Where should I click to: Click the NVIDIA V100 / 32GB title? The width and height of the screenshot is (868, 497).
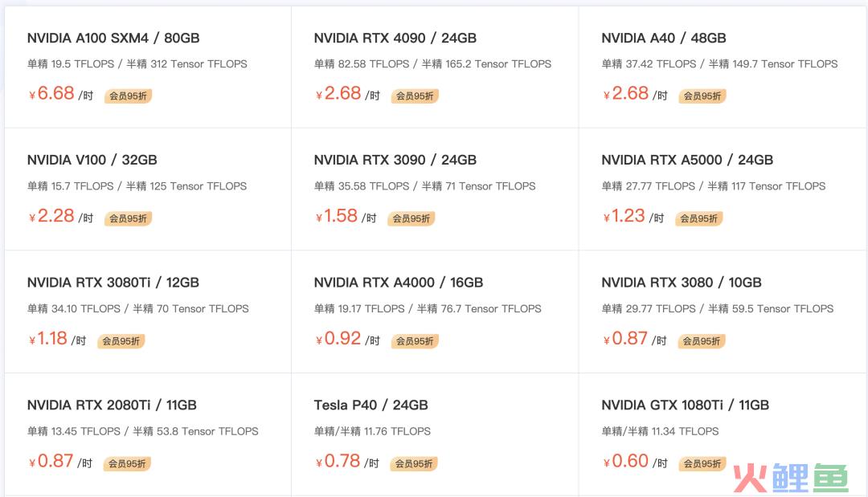92,160
